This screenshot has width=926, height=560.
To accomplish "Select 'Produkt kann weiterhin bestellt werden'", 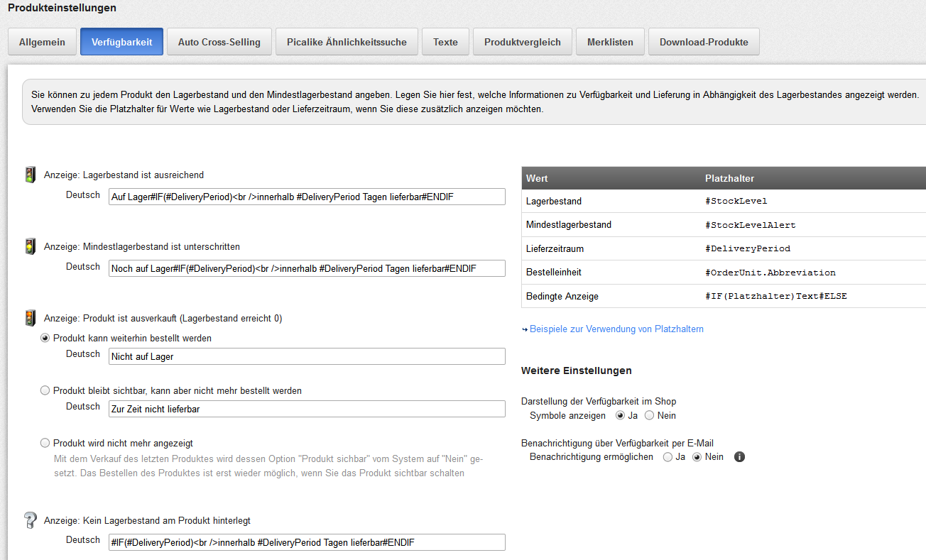I will click(45, 339).
